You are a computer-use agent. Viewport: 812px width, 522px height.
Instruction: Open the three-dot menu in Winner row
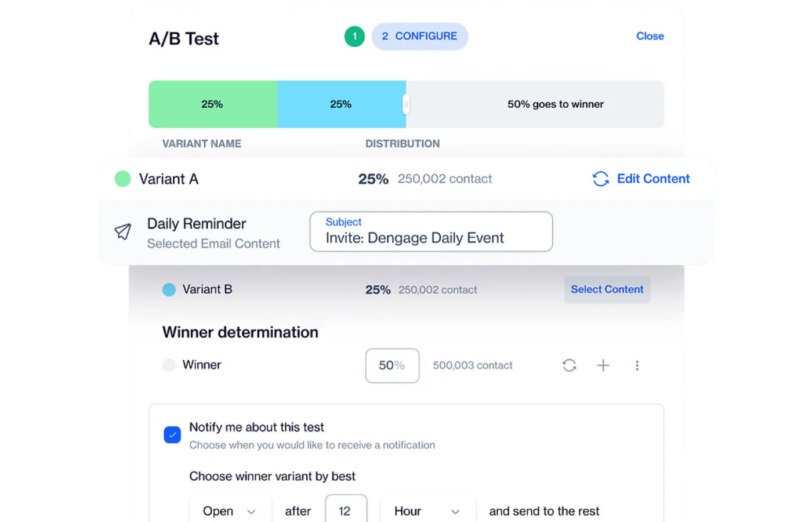coord(637,365)
